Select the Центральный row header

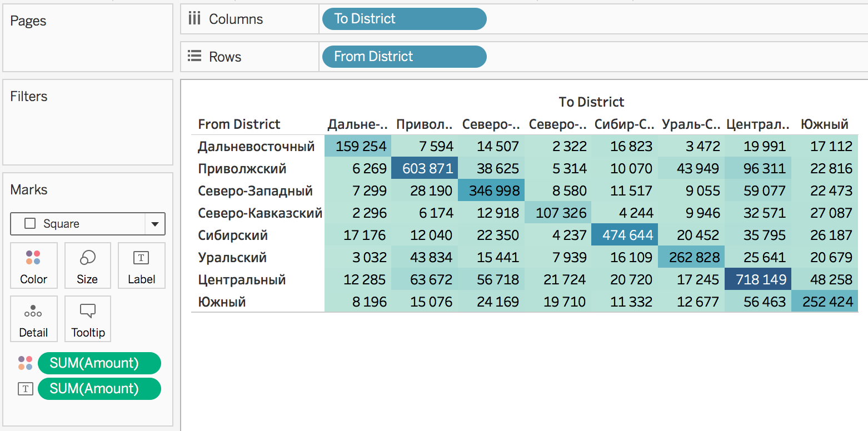point(242,279)
